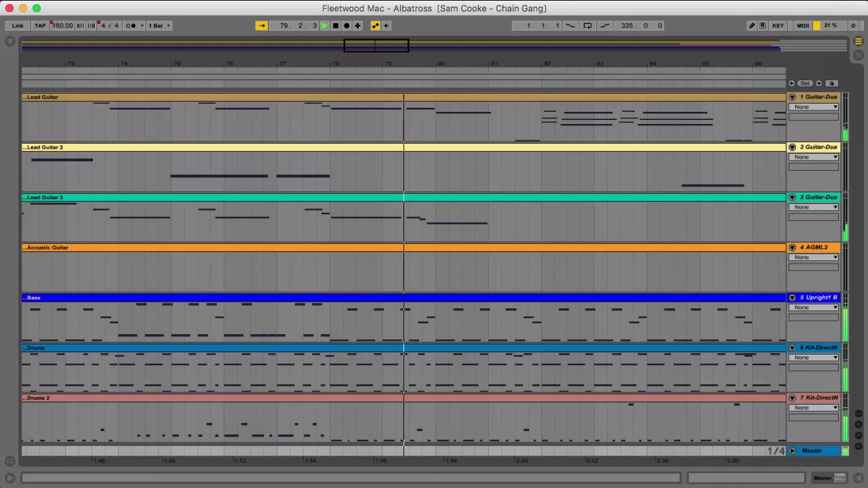Fold the 5 Upright1 B track
Screen dimensions: 868x488
click(792, 298)
